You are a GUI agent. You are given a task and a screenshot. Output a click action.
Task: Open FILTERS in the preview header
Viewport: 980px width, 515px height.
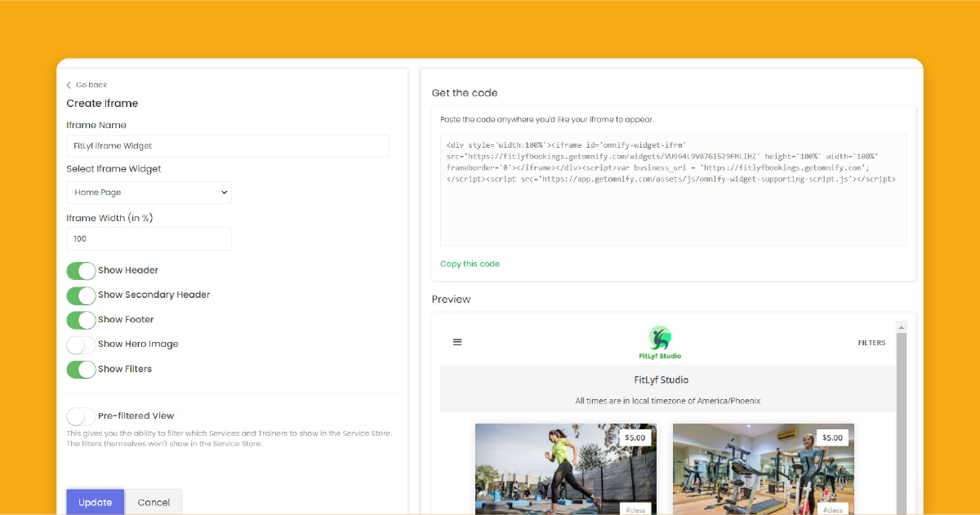[x=871, y=343]
